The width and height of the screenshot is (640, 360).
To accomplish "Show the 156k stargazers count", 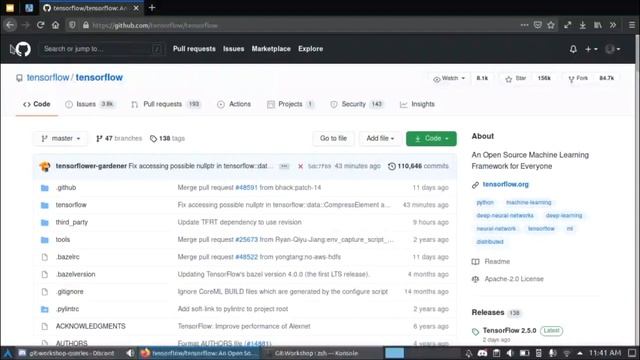I will pyautogui.click(x=544, y=78).
